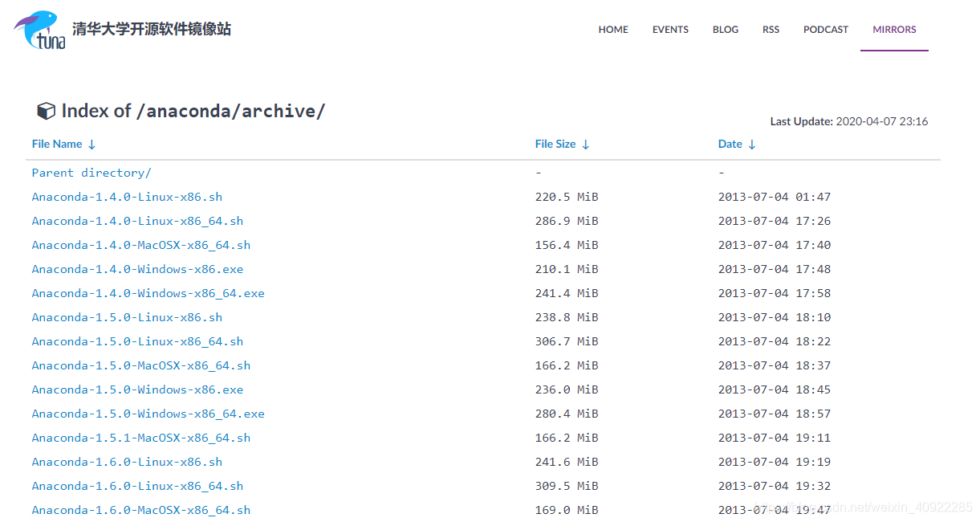
Task: Download Anaconda-1.4.0-Linux-x86_64.sh
Action: (137, 221)
